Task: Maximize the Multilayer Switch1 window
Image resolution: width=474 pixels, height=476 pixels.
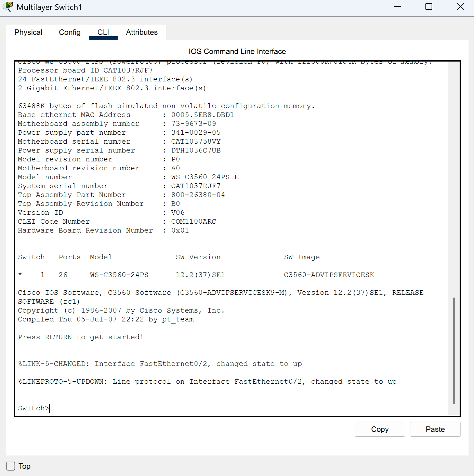Action: pyautogui.click(x=429, y=6)
